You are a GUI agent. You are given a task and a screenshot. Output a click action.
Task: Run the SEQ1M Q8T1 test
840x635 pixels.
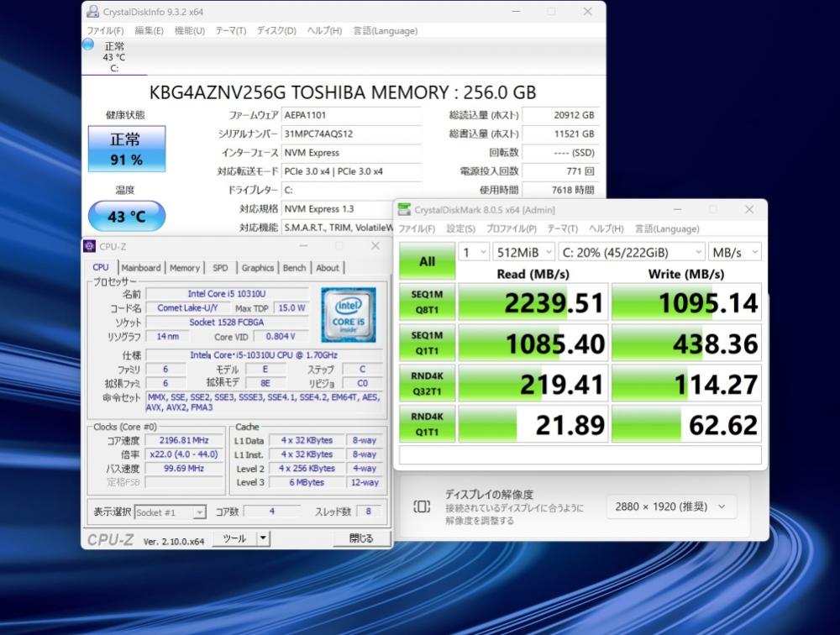[x=427, y=302]
